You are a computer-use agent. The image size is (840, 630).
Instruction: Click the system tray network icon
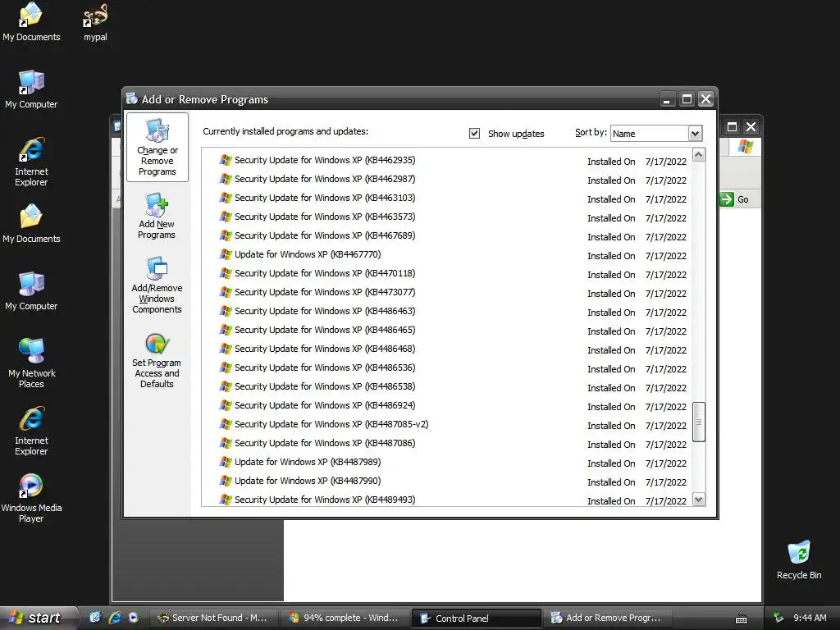778,618
